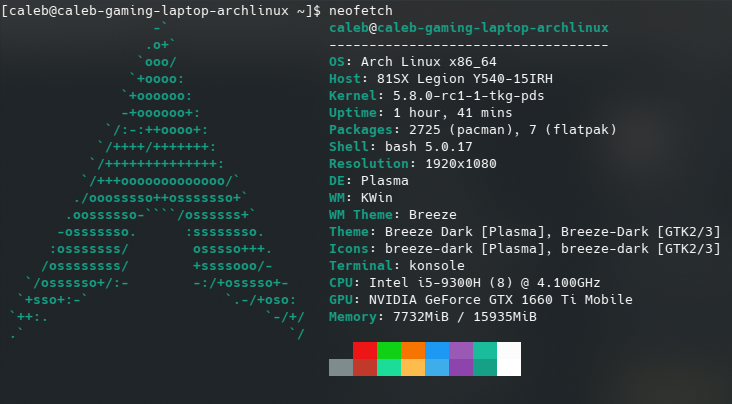Click the '7 (flatpak)' package count

[572, 130]
